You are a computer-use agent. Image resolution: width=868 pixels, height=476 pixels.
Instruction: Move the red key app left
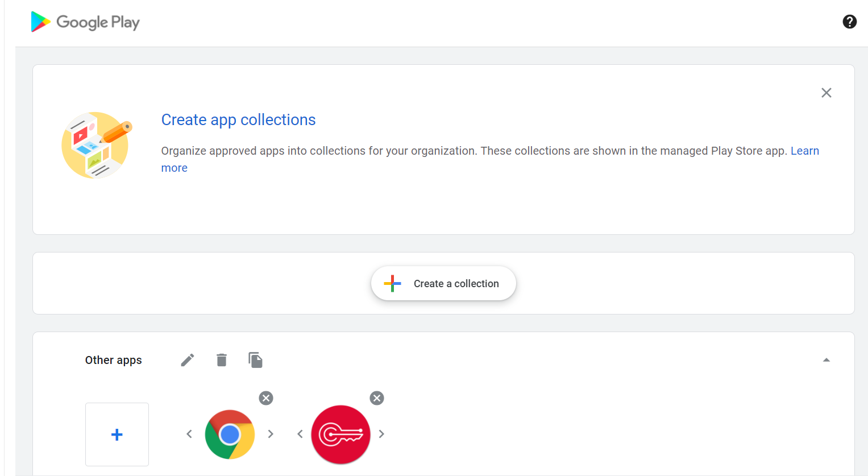[x=300, y=434]
